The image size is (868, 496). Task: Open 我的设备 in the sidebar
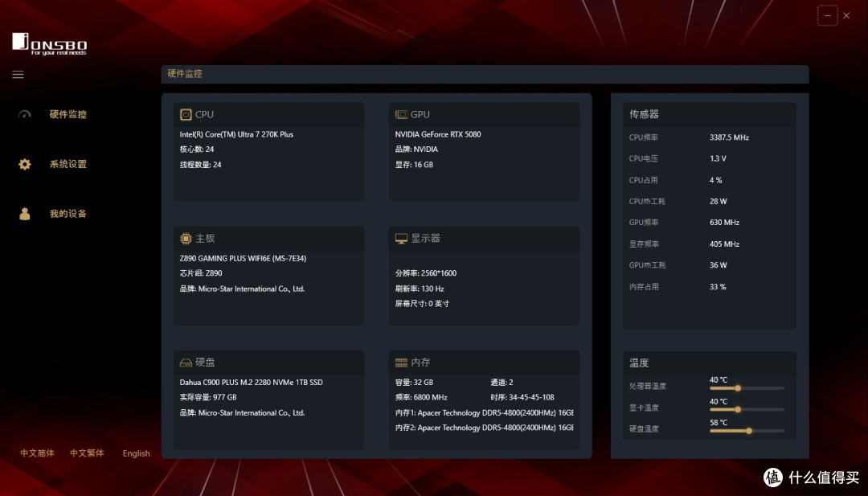click(x=68, y=214)
